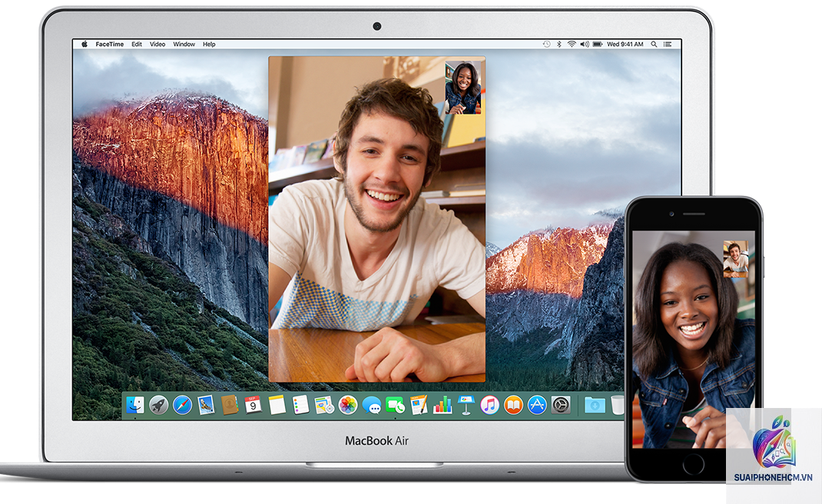Screen dimensions: 822x504
Task: Click main FaceTime video on the MacBook
Action: [x=377, y=219]
